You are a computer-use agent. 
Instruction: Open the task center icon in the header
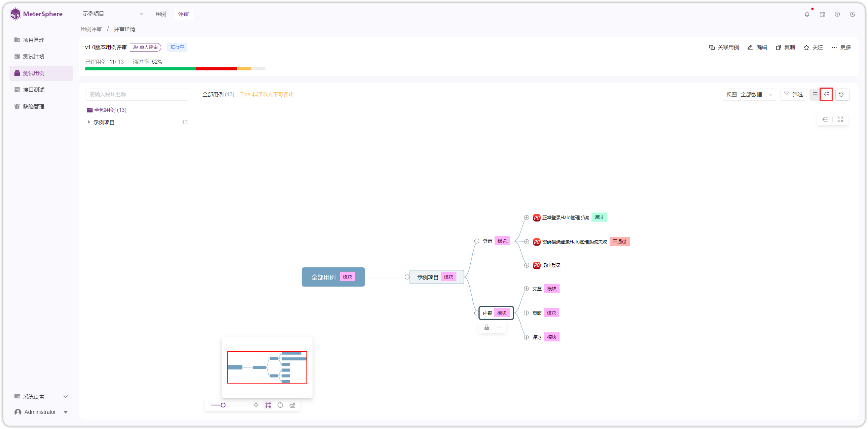(x=822, y=14)
